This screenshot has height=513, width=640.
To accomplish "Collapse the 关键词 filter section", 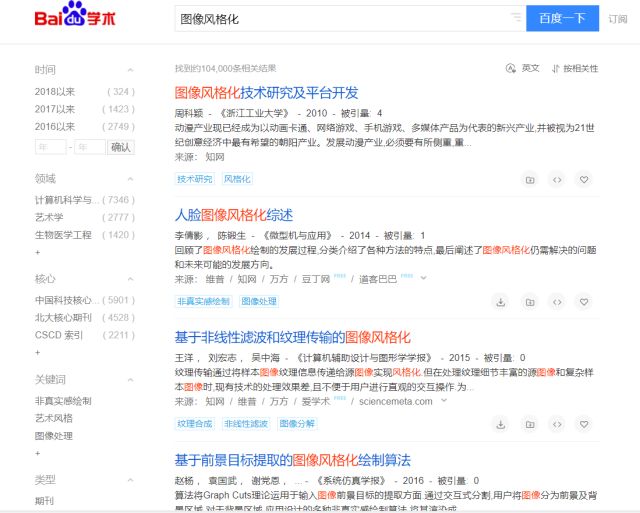I will (x=130, y=380).
